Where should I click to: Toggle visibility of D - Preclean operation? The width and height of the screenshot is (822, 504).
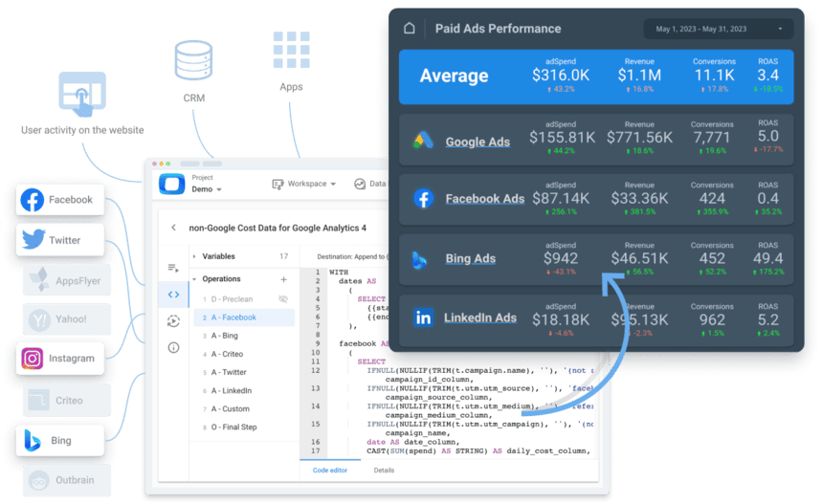click(x=283, y=299)
